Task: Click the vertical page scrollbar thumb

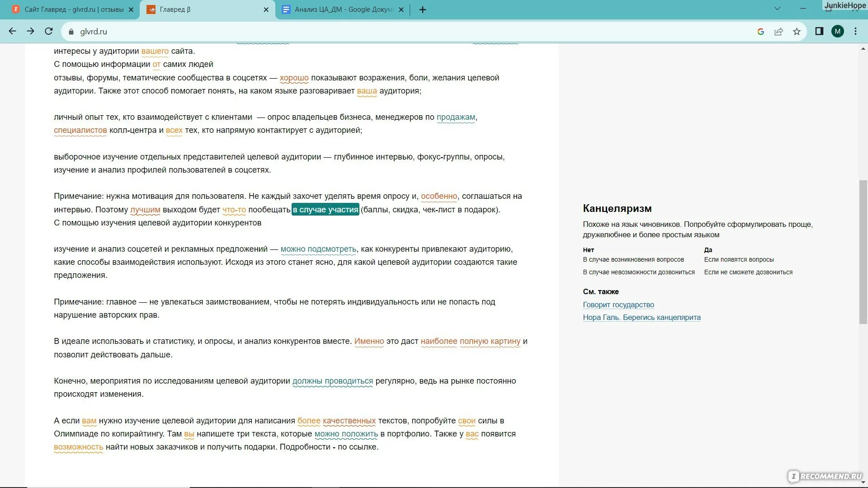Action: point(863,251)
